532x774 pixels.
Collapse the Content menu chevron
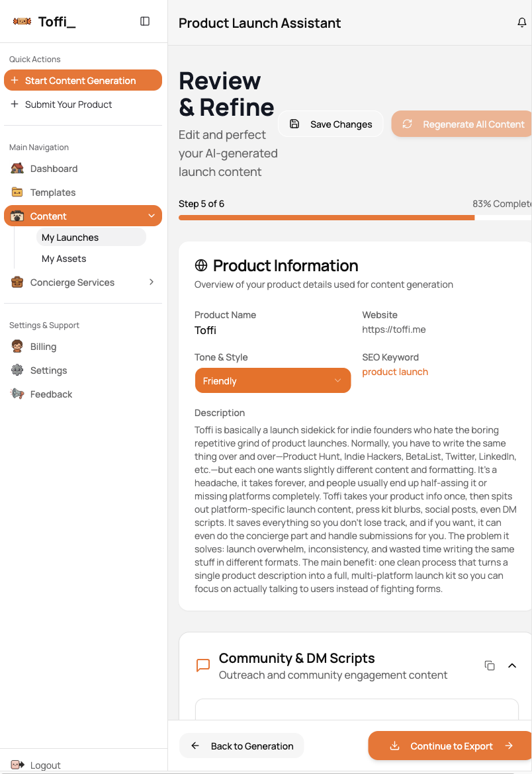[x=152, y=216]
